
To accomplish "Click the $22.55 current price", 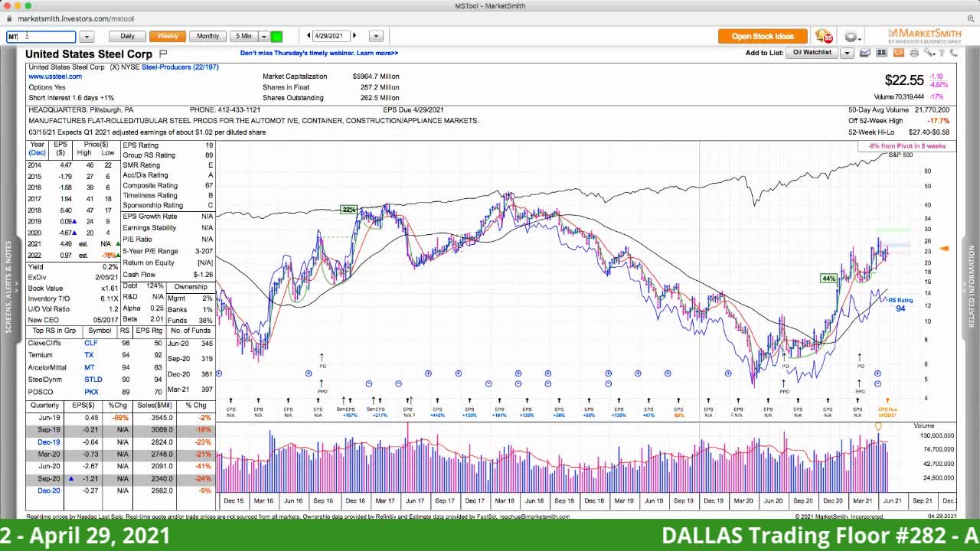I will (904, 80).
